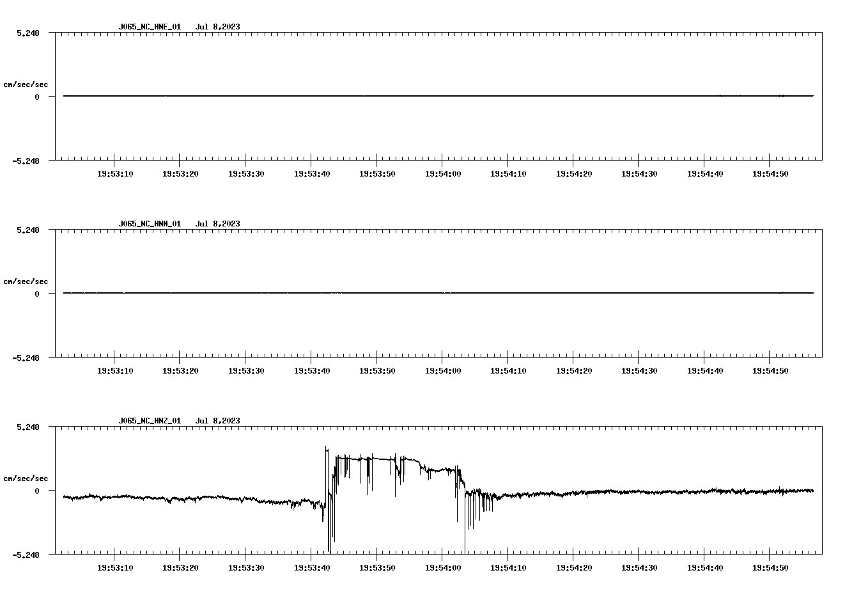Click the J065_NC_HNZ_01 channel title
This screenshot has height=591, width=868.
pos(149,421)
